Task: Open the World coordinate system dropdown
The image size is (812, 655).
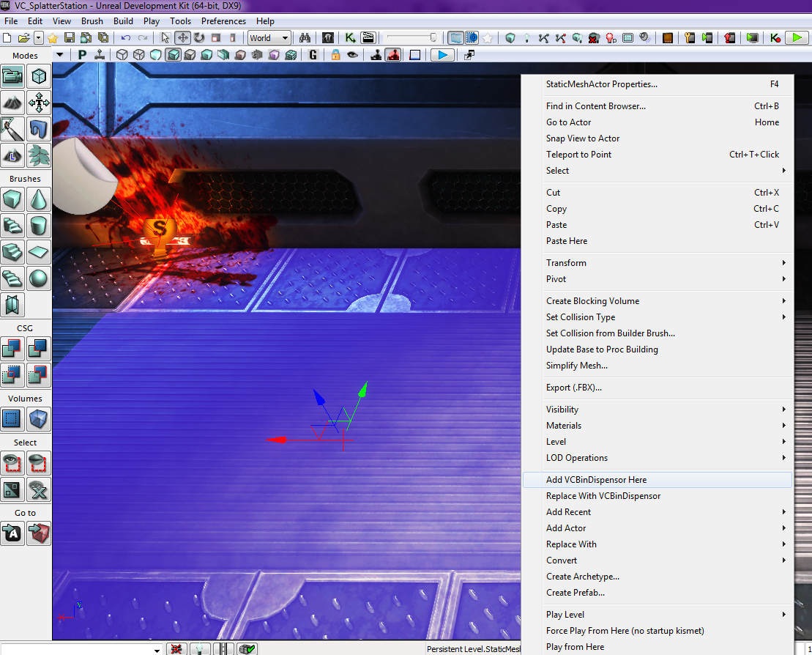Action: click(x=269, y=38)
